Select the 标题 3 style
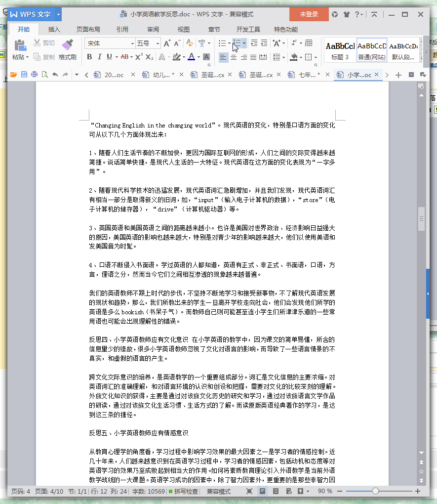The width and height of the screenshot is (437, 504). point(340,51)
